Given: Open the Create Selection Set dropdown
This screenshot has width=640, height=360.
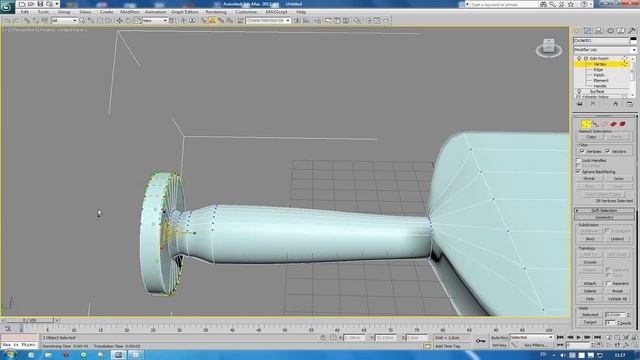Looking at the screenshot, I should point(268,20).
